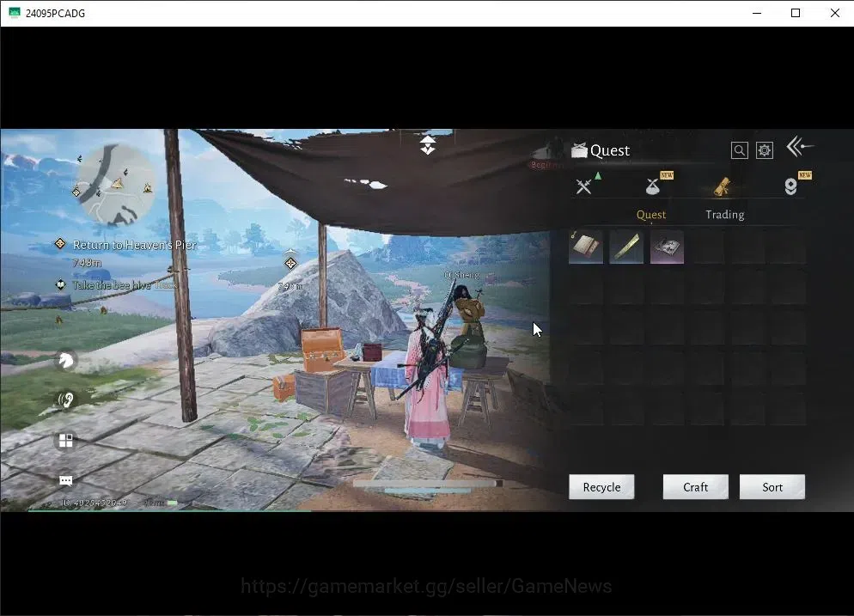Select the last category icon marked NEW

[x=790, y=186]
